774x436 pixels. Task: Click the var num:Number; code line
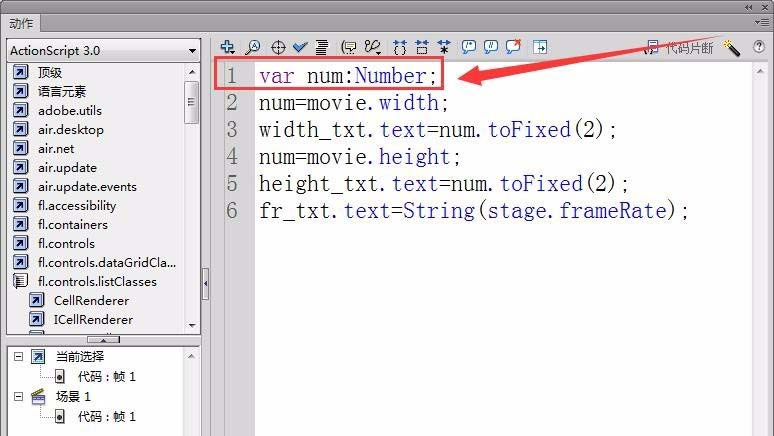348,76
